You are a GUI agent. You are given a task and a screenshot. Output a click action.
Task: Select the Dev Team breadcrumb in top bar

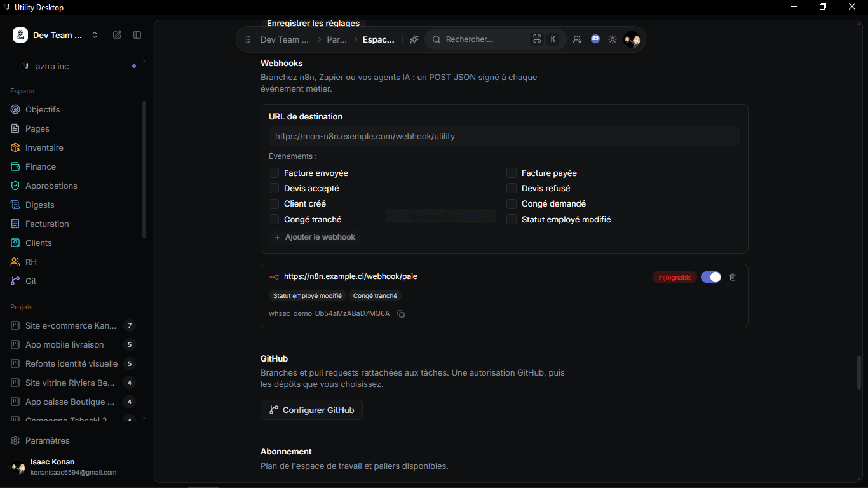285,39
